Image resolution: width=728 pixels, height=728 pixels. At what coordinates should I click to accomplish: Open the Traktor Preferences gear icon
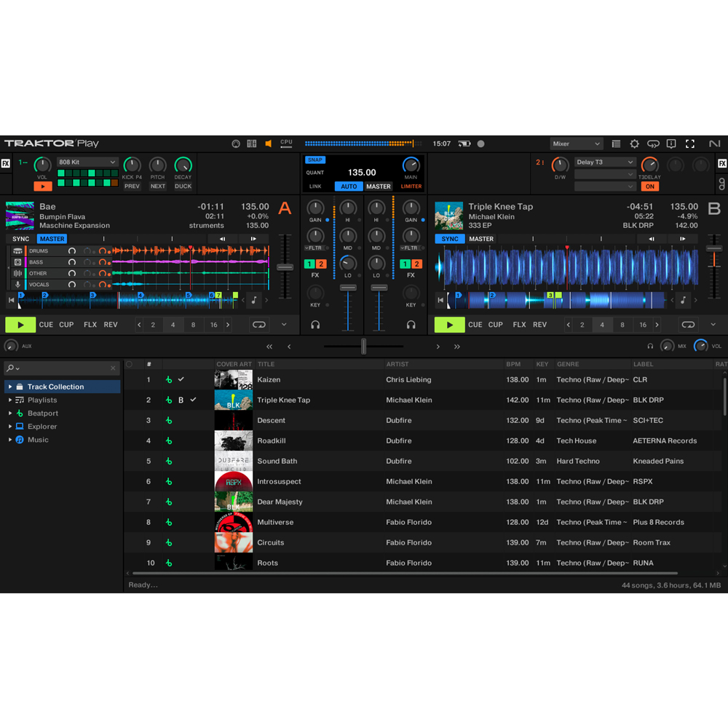click(x=634, y=143)
